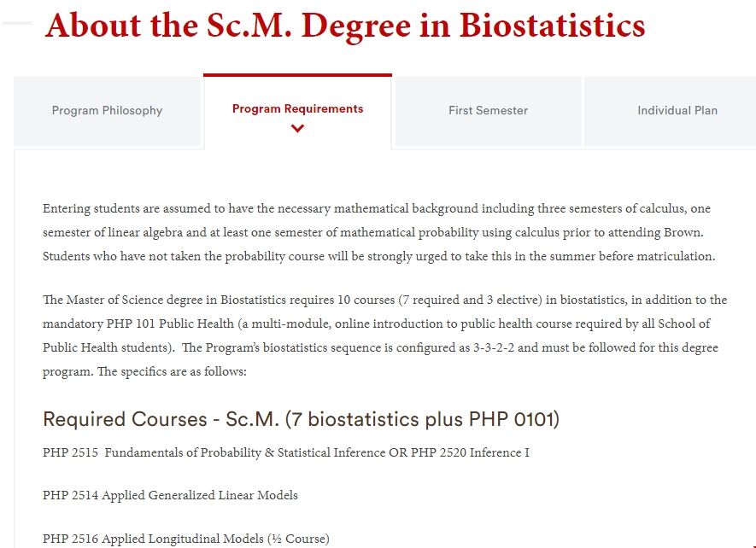This screenshot has height=548, width=756.
Task: Click the paragraph starting 'Entering students are assumed'
Action: point(376,232)
